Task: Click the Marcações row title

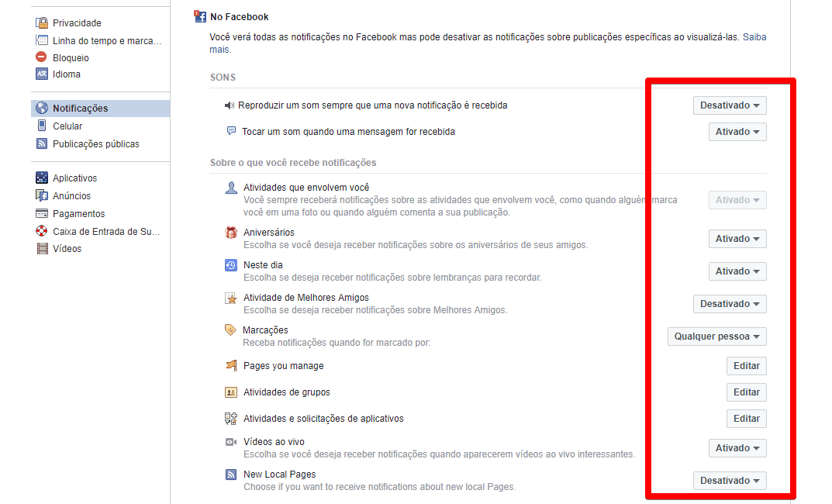Action: pos(265,330)
